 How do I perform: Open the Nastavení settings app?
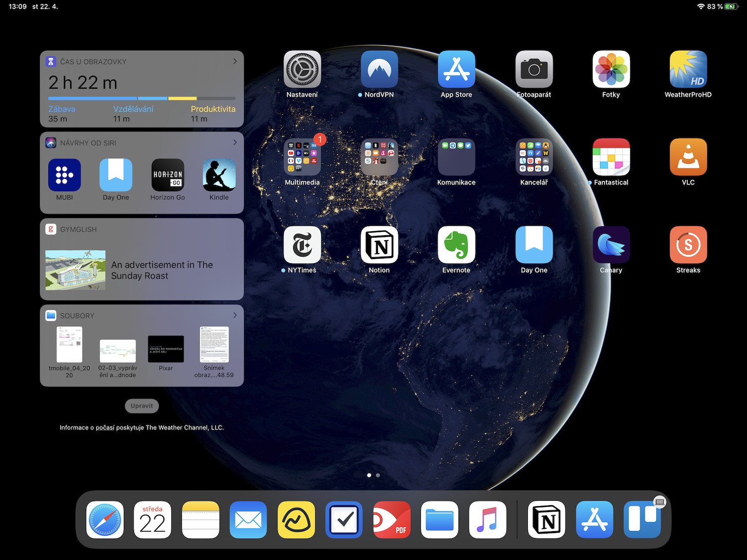[x=302, y=69]
